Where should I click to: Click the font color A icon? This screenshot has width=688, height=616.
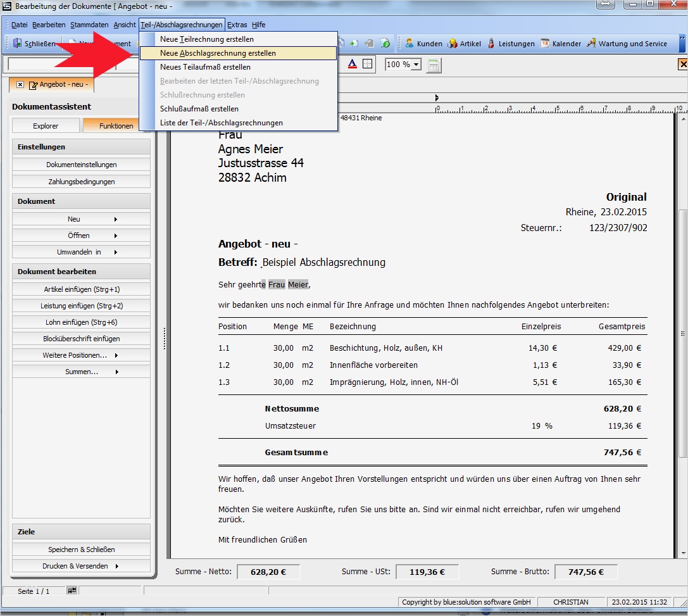353,65
